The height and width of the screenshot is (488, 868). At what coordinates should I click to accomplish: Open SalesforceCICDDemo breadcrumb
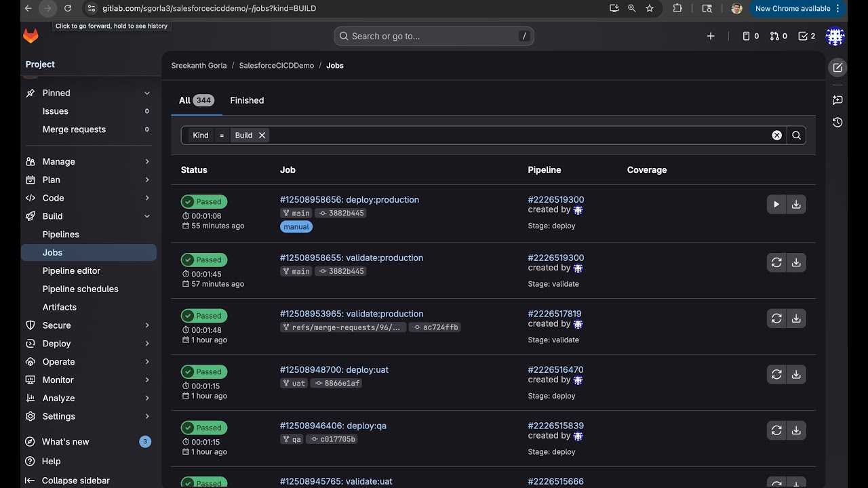277,66
